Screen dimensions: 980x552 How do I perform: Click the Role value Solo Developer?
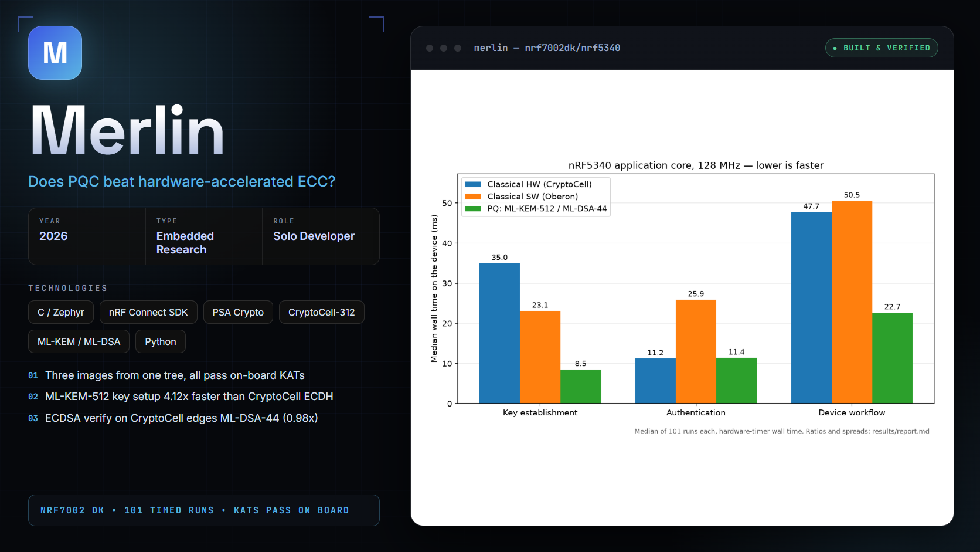click(x=314, y=236)
